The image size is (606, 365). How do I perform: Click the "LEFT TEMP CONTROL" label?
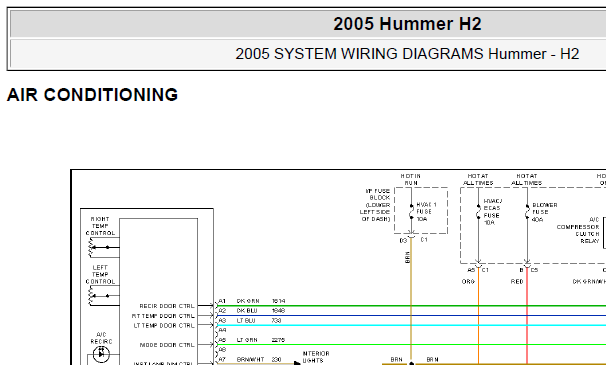(100, 275)
